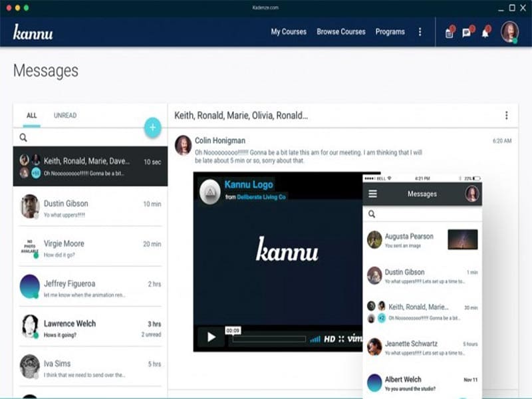Image resolution: width=532 pixels, height=399 pixels.
Task: Open Virgie Moore conversation
Action: click(90, 246)
